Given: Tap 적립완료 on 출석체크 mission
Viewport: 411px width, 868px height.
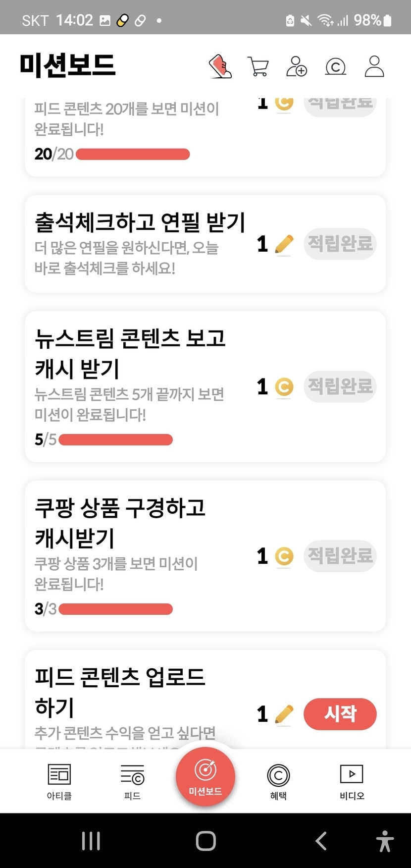Looking at the screenshot, I should [340, 244].
